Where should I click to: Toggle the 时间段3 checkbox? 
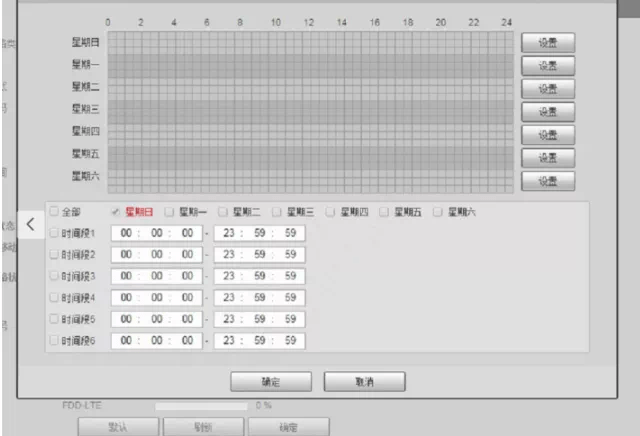tap(55, 276)
